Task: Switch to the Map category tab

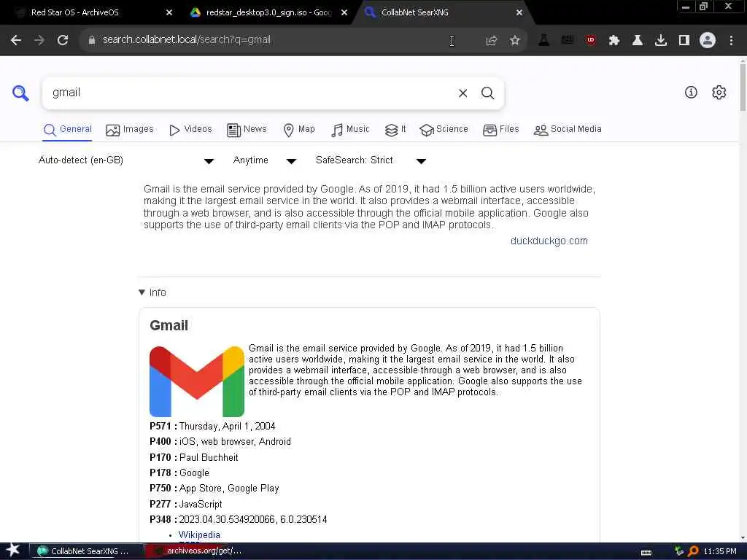Action: point(299,130)
